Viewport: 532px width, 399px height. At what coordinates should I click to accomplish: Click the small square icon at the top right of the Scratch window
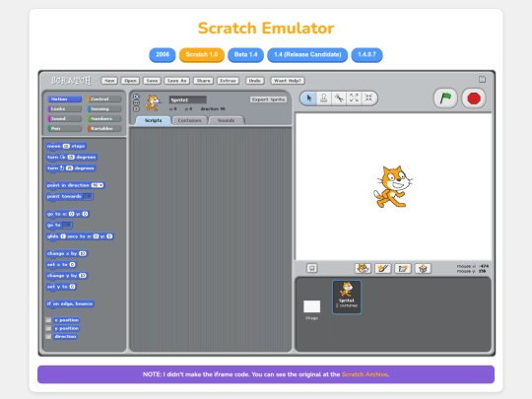pyautogui.click(x=482, y=79)
